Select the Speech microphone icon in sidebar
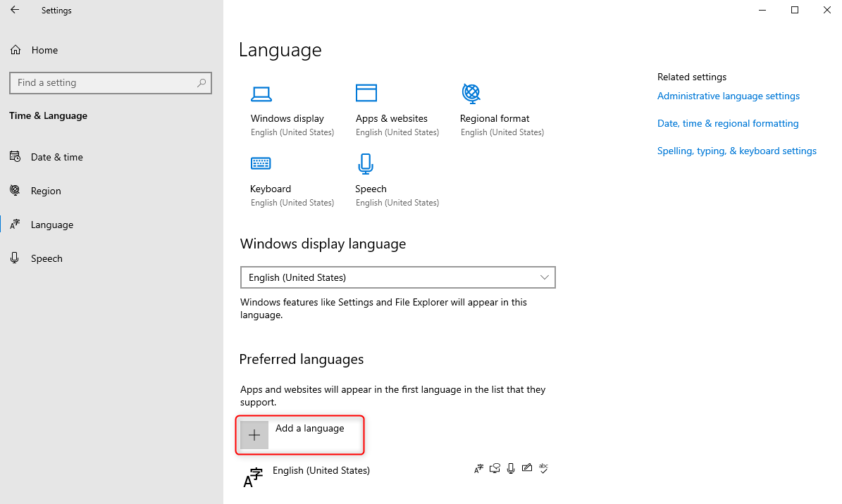This screenshot has height=504, width=842. coord(15,258)
